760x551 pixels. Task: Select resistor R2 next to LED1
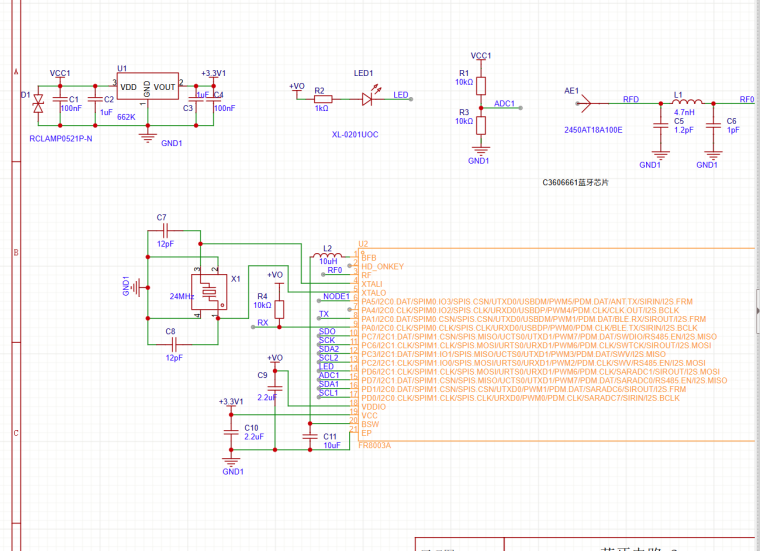pyautogui.click(x=321, y=99)
